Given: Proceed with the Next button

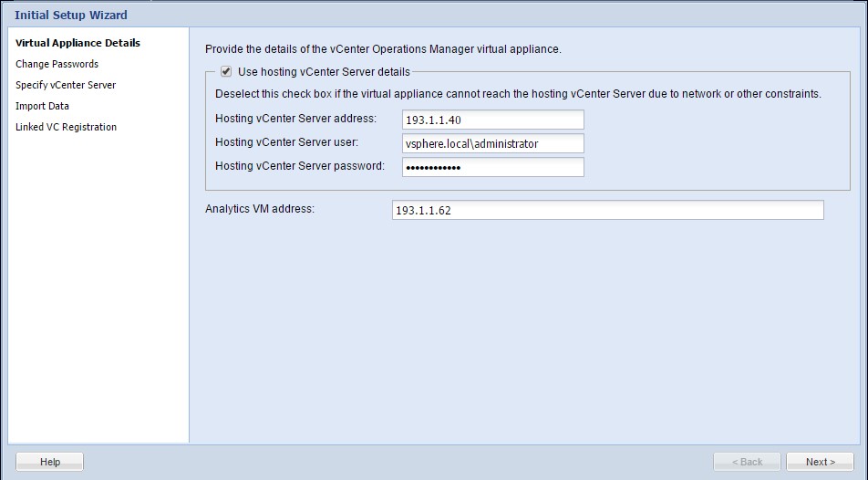Looking at the screenshot, I should click(820, 462).
